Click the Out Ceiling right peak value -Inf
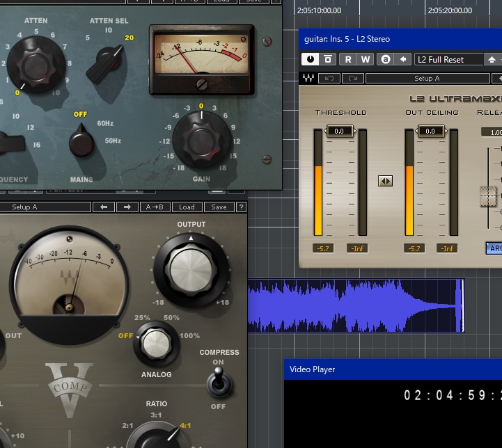 pyautogui.click(x=447, y=248)
